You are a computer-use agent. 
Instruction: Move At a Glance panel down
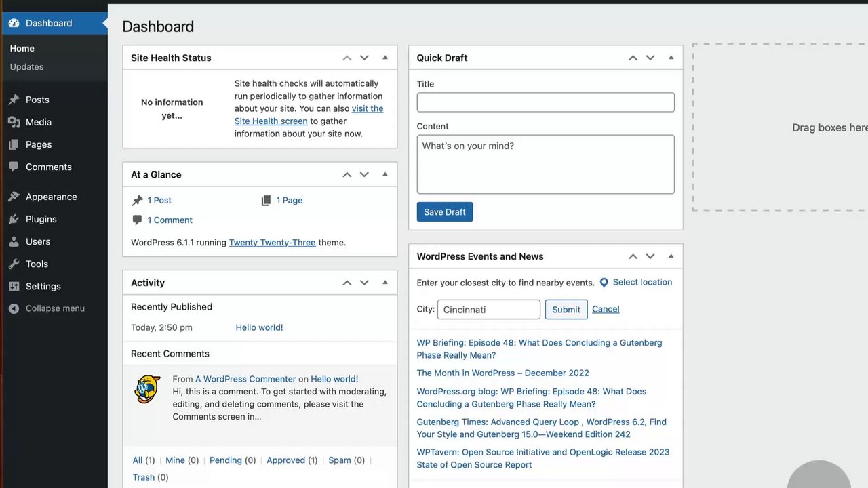tap(364, 175)
